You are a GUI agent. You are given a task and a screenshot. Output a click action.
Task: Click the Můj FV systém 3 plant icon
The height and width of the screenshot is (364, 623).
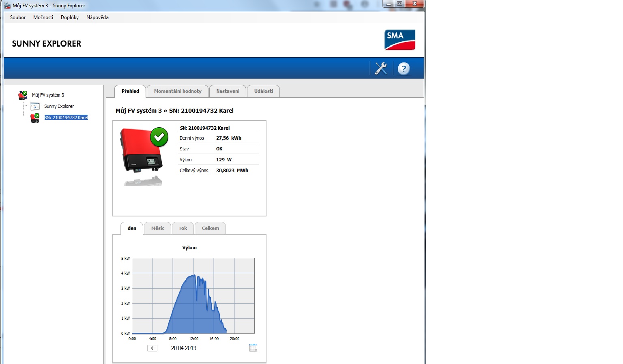23,95
